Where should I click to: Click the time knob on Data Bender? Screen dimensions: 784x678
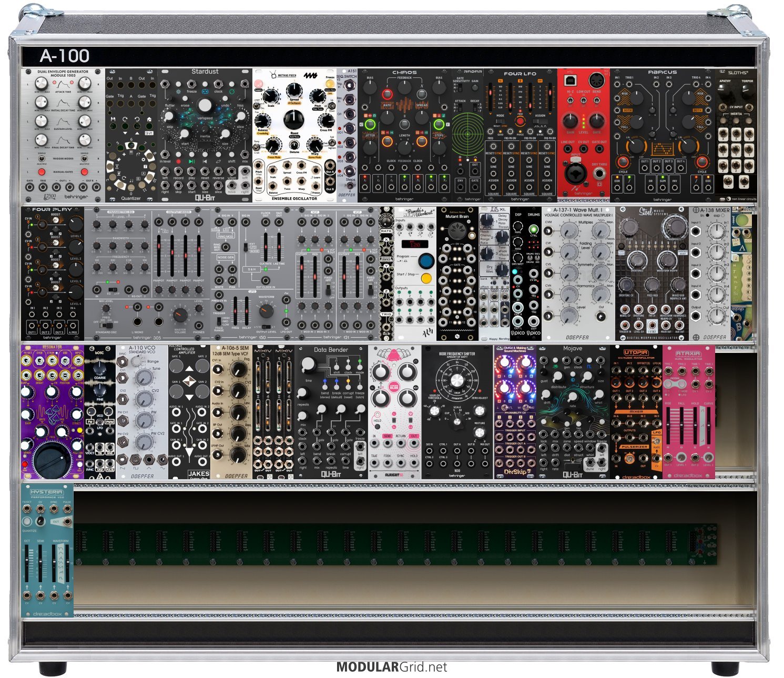click(309, 365)
